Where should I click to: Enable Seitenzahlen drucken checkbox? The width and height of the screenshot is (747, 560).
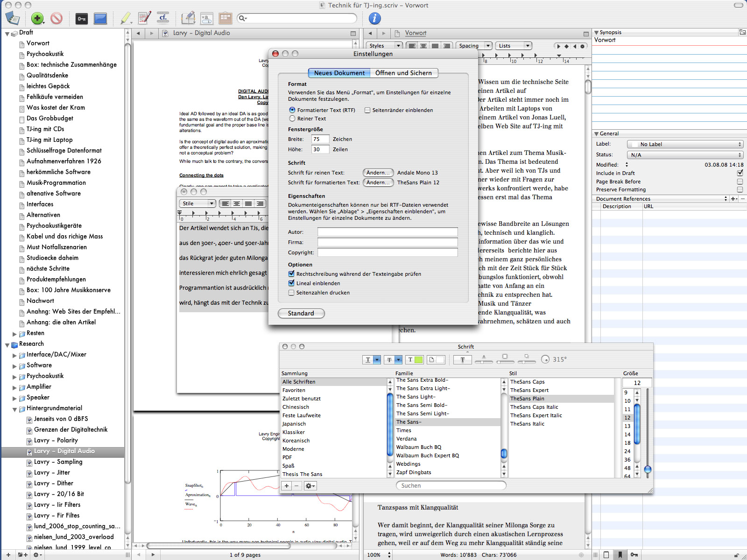coord(291,293)
